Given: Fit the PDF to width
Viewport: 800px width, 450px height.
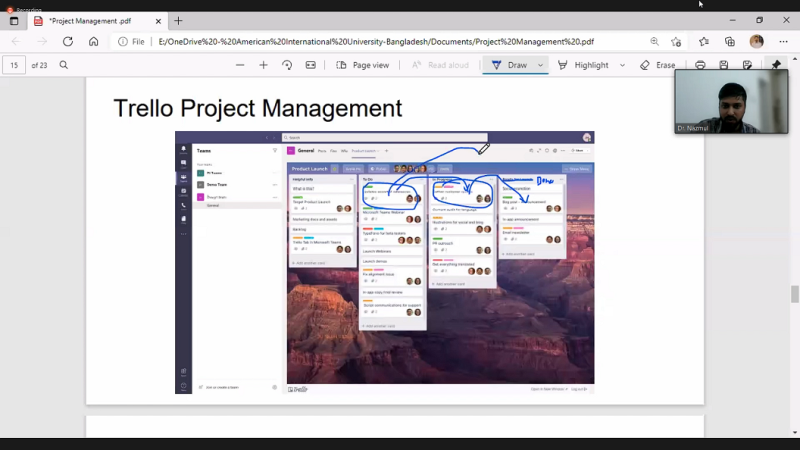Looking at the screenshot, I should point(311,65).
